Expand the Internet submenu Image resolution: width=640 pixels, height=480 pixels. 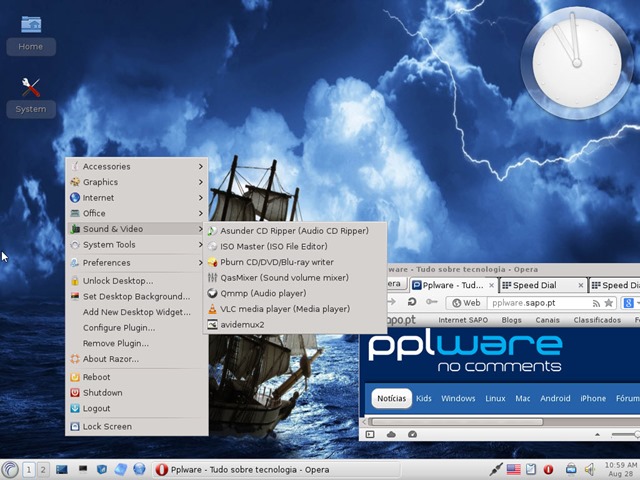pyautogui.click(x=137, y=198)
